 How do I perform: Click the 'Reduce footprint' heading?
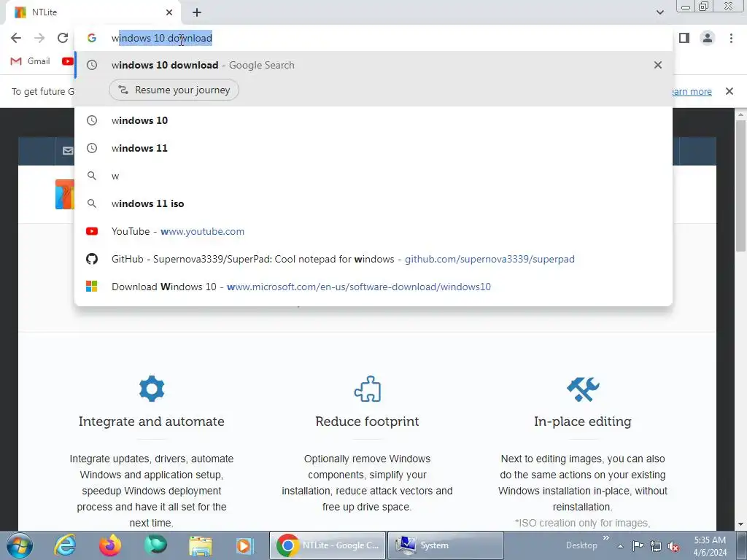pyautogui.click(x=368, y=421)
